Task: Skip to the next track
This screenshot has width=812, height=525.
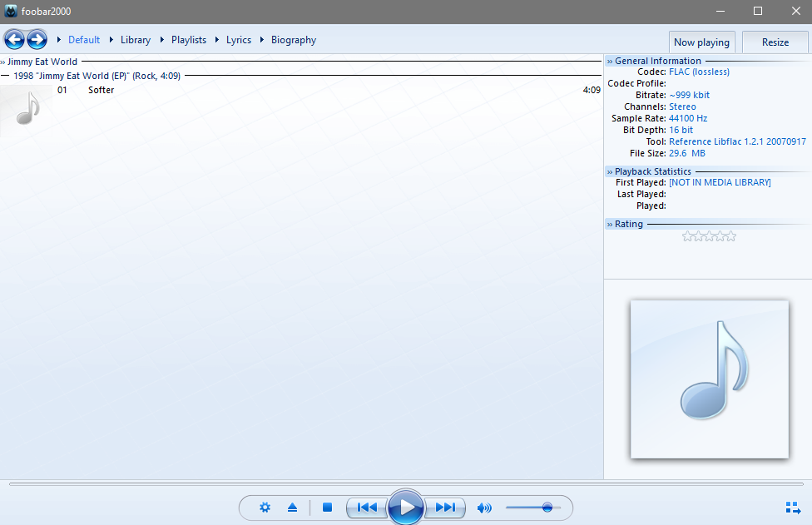Action: [445, 508]
